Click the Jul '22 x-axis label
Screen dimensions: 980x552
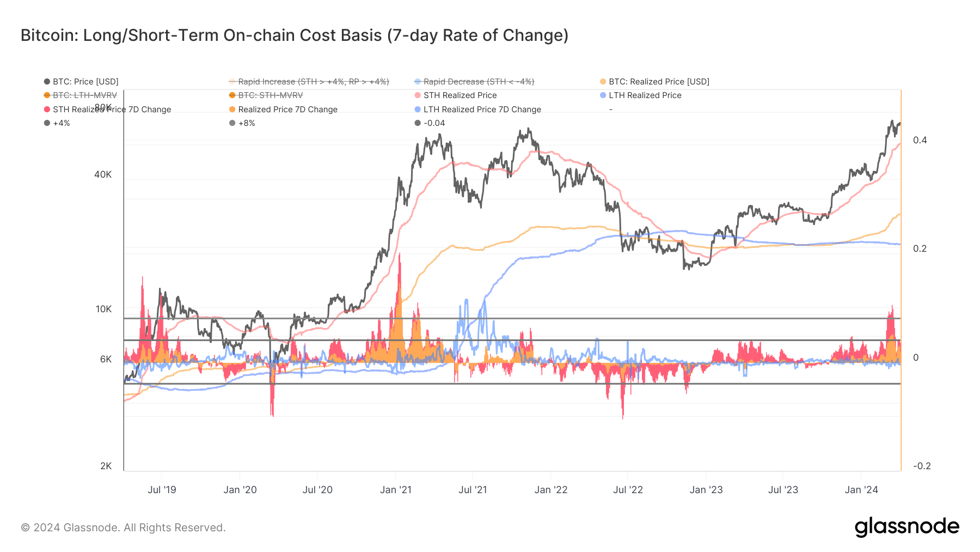point(628,490)
